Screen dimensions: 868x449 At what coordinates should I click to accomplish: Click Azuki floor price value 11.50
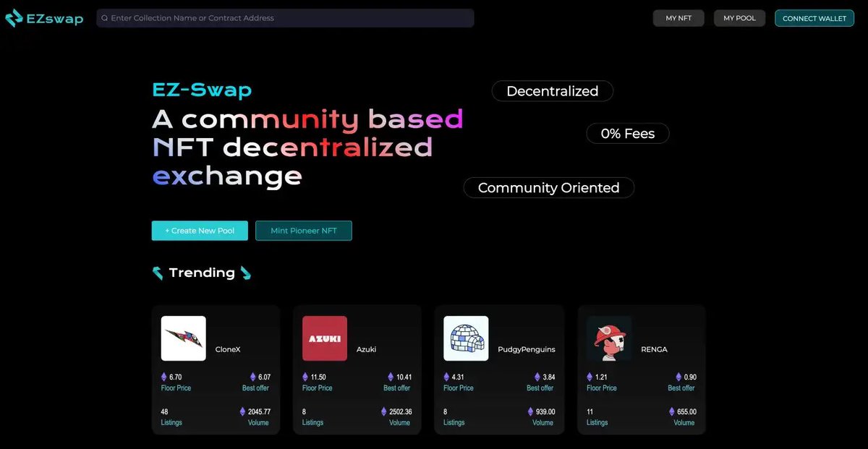click(x=318, y=377)
